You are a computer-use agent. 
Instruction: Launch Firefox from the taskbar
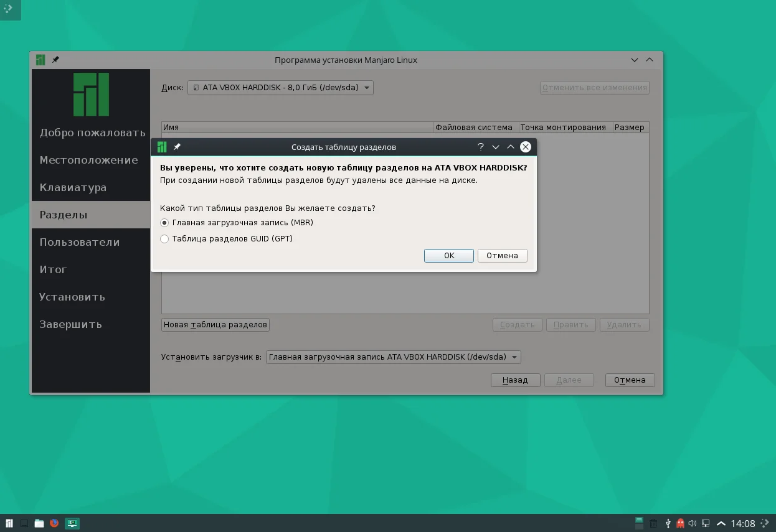click(x=54, y=523)
